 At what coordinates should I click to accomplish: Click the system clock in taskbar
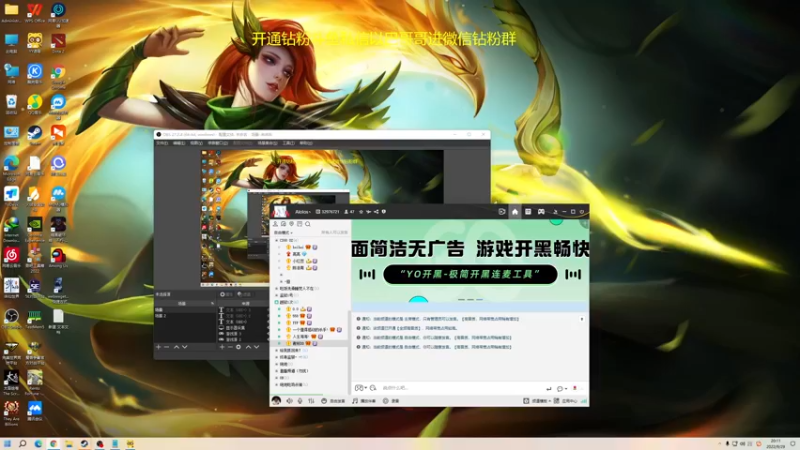tap(776, 444)
